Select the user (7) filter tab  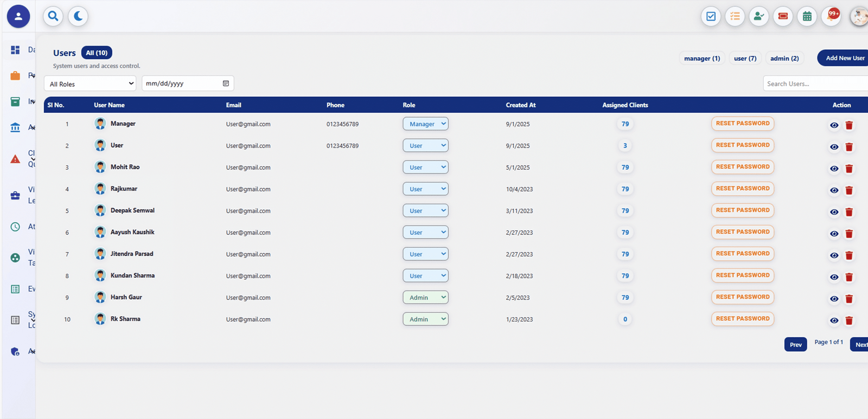pyautogui.click(x=745, y=59)
